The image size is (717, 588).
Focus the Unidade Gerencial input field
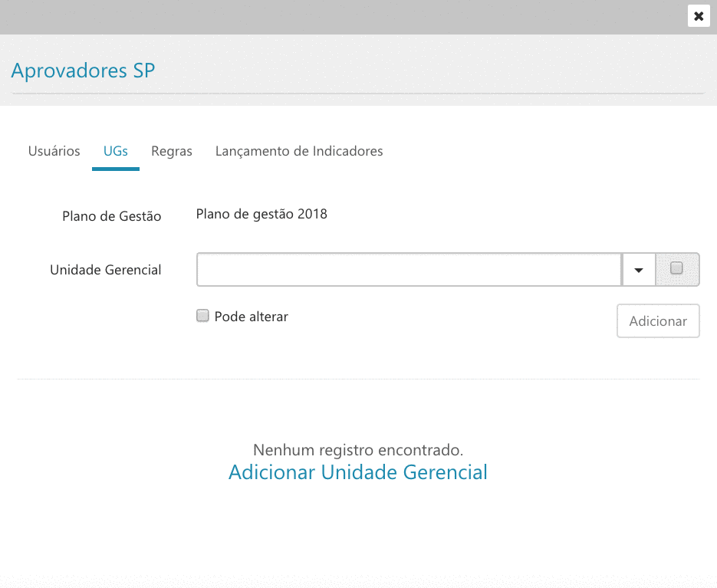[409, 270]
